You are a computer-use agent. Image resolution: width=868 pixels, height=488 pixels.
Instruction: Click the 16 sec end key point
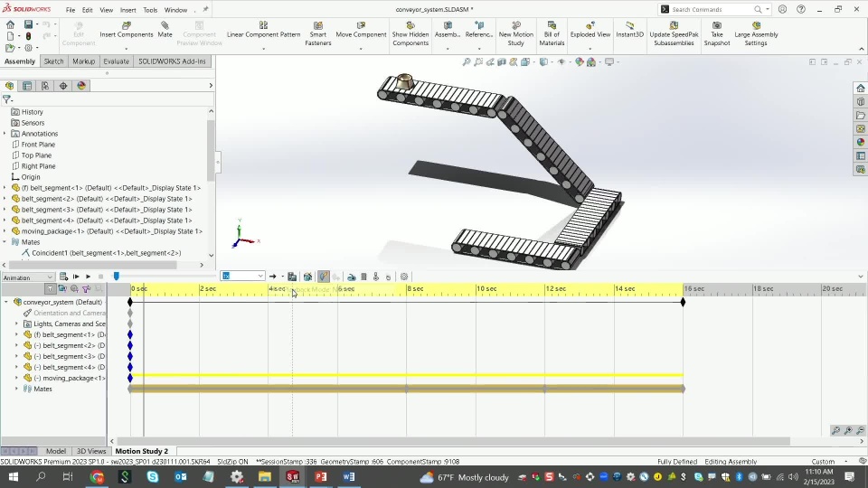click(684, 302)
